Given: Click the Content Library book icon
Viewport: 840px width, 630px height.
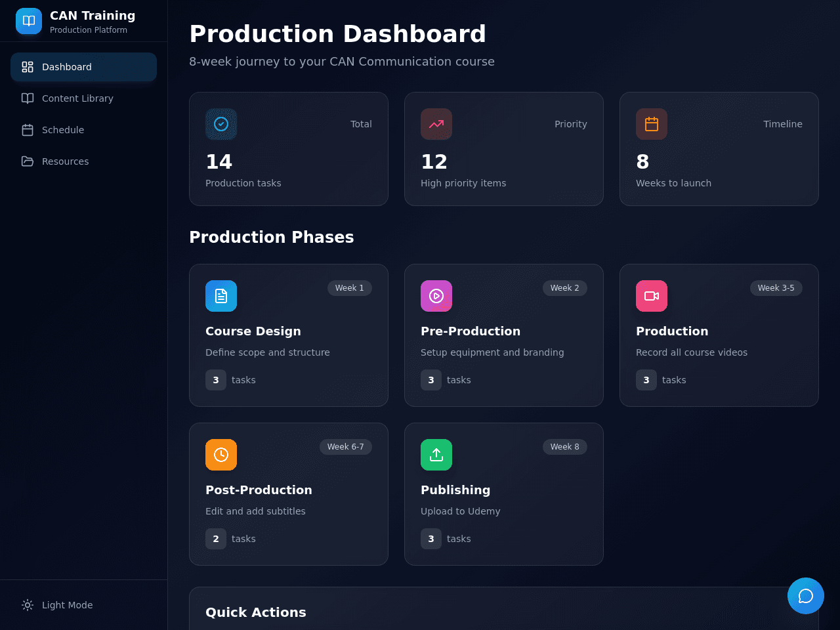Looking at the screenshot, I should point(28,98).
